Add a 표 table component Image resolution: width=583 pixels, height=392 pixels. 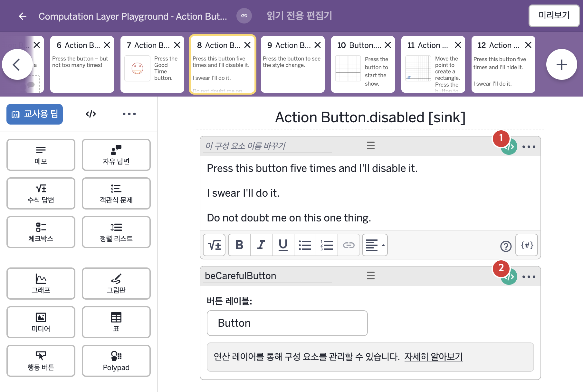[x=116, y=322]
